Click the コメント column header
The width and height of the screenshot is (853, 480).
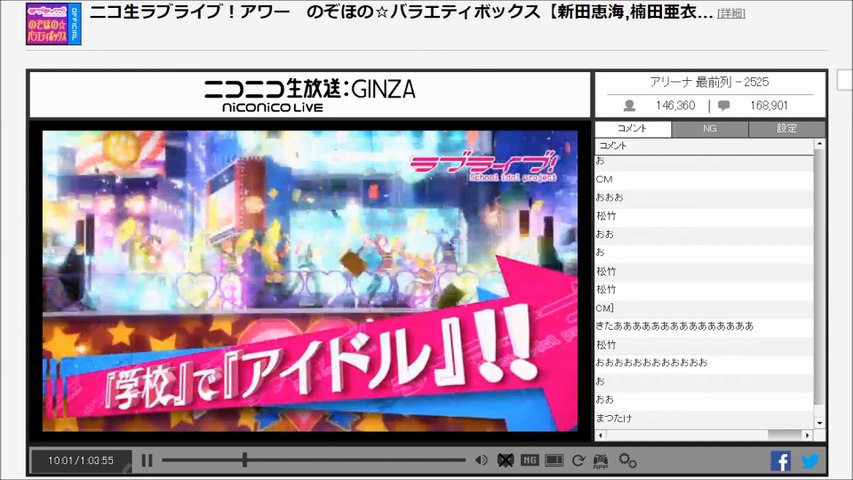tap(704, 146)
